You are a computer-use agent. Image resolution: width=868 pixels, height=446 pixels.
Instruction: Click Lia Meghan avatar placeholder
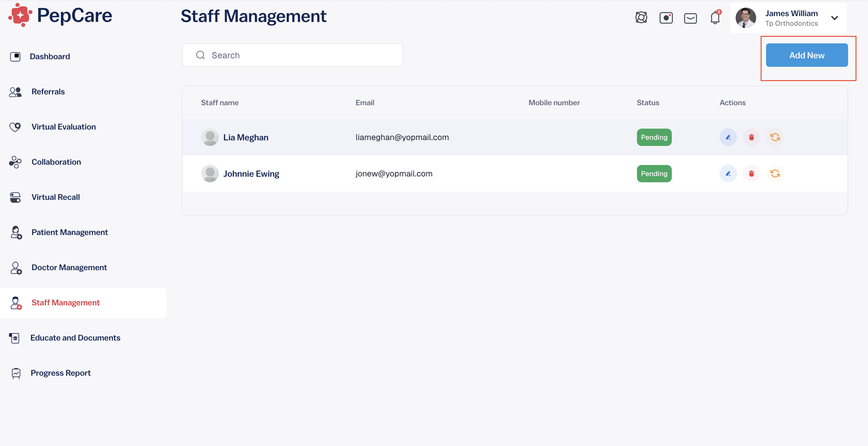tap(210, 137)
